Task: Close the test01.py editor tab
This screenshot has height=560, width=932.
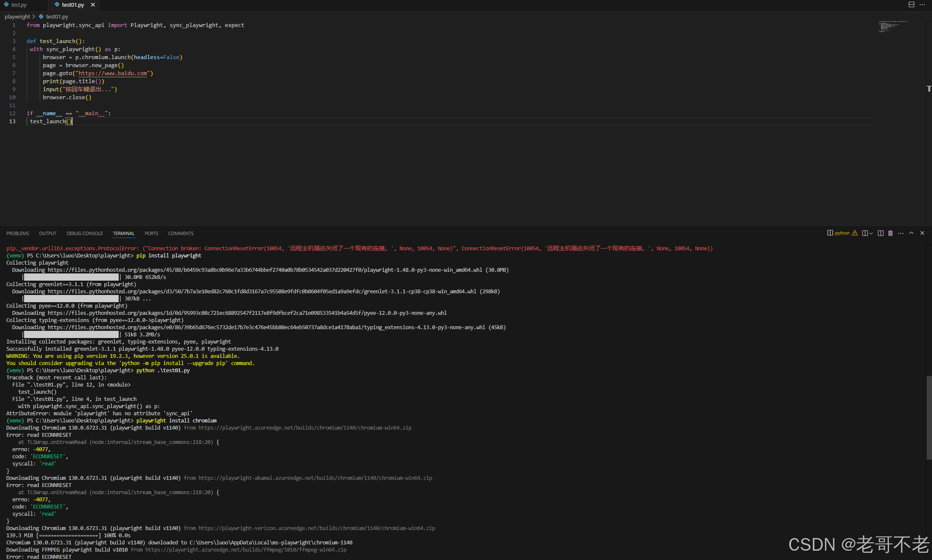Action: click(x=93, y=5)
